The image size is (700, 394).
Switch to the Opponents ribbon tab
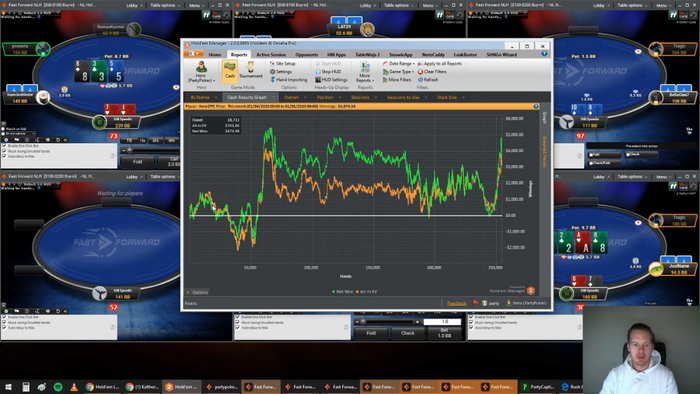307,54
